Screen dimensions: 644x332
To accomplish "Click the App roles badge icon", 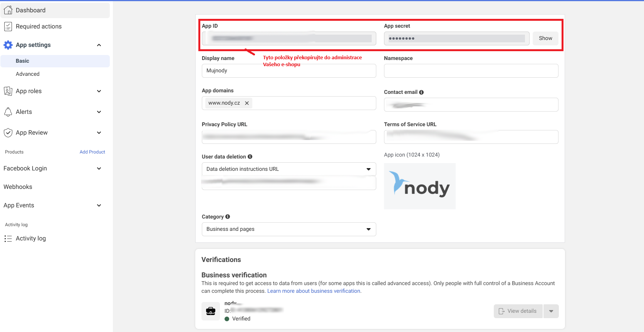I will tap(8, 91).
